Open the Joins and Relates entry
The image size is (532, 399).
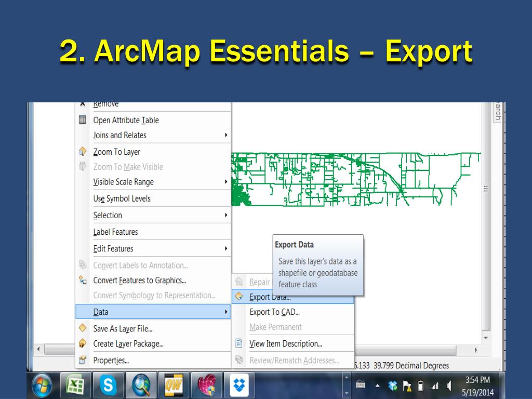pyautogui.click(x=153, y=135)
